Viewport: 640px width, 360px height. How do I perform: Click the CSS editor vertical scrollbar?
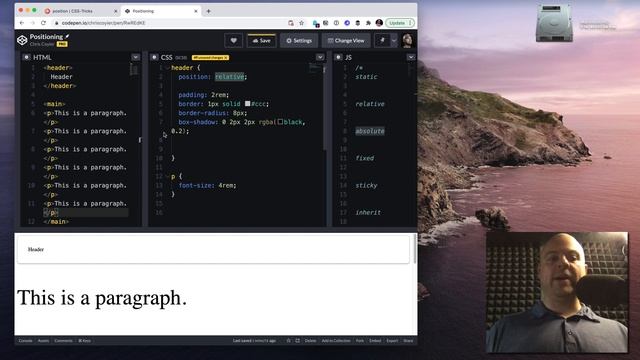[x=325, y=108]
